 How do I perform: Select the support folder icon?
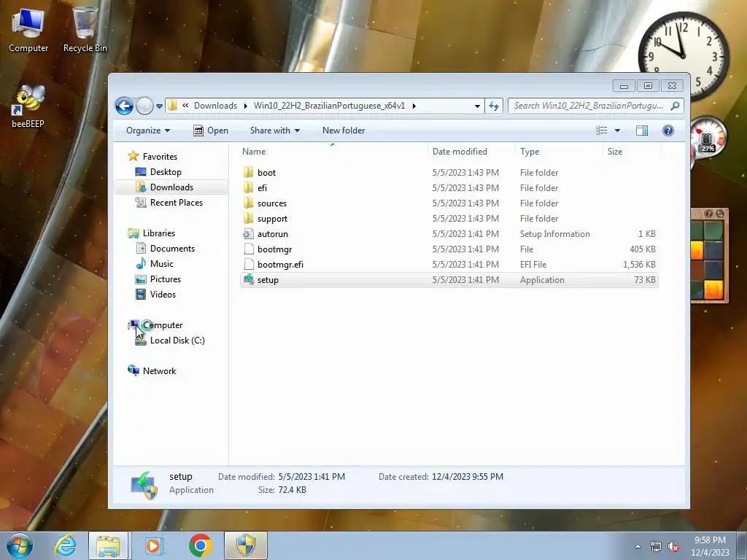[x=248, y=219]
